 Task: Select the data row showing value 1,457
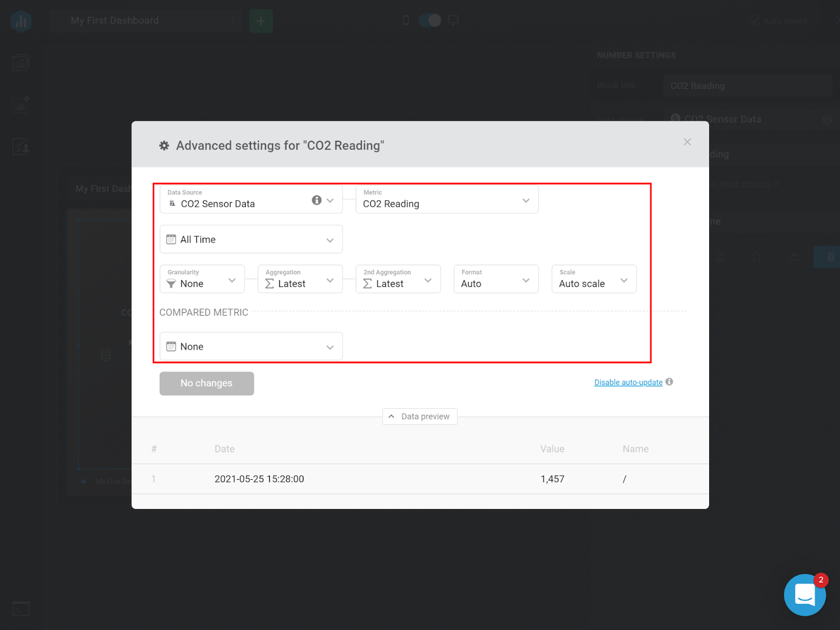pos(420,479)
